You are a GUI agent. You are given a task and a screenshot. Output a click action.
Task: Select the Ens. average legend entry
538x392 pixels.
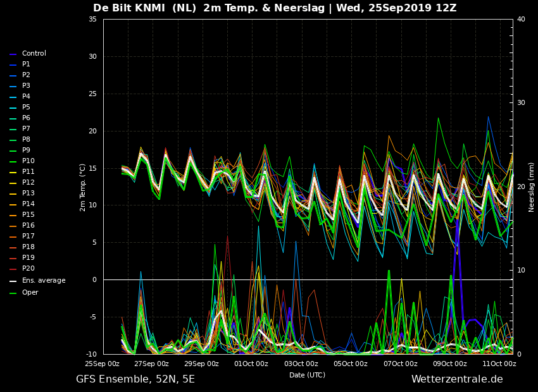click(x=37, y=280)
